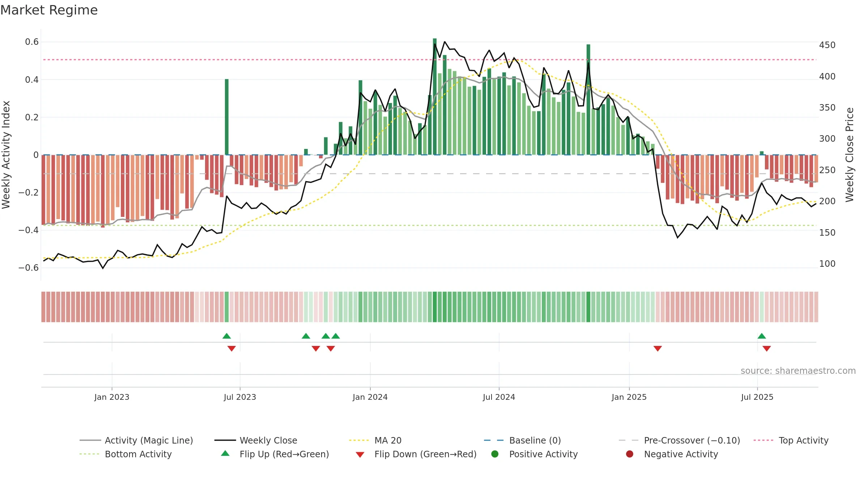The width and height of the screenshot is (868, 488).
Task: Click the 350 price tick label
Action: (827, 107)
